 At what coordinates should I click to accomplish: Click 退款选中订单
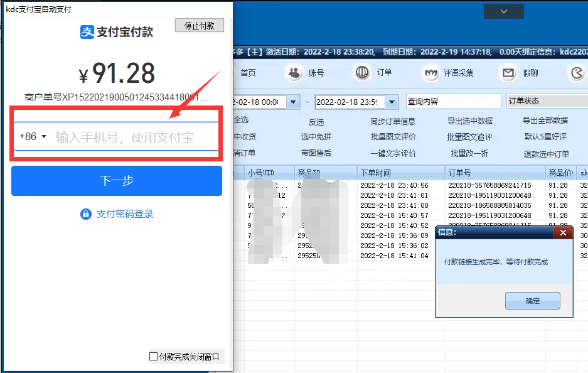tap(547, 154)
